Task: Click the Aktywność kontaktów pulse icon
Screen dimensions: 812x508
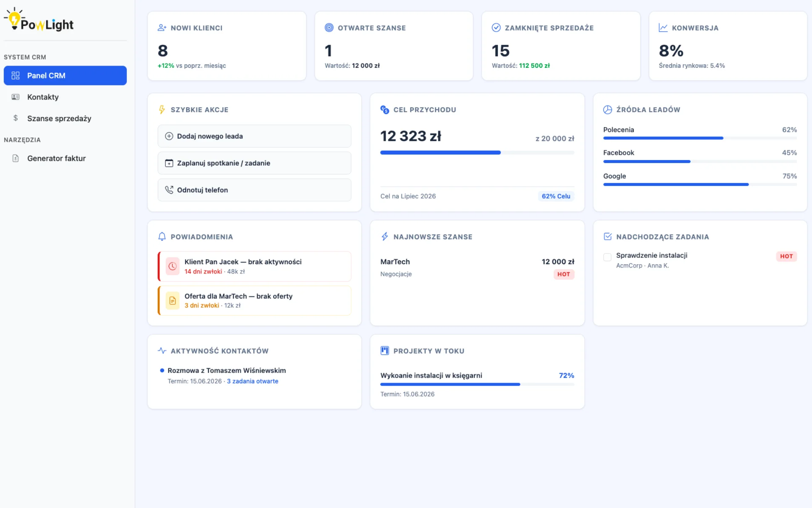Action: tap(162, 351)
